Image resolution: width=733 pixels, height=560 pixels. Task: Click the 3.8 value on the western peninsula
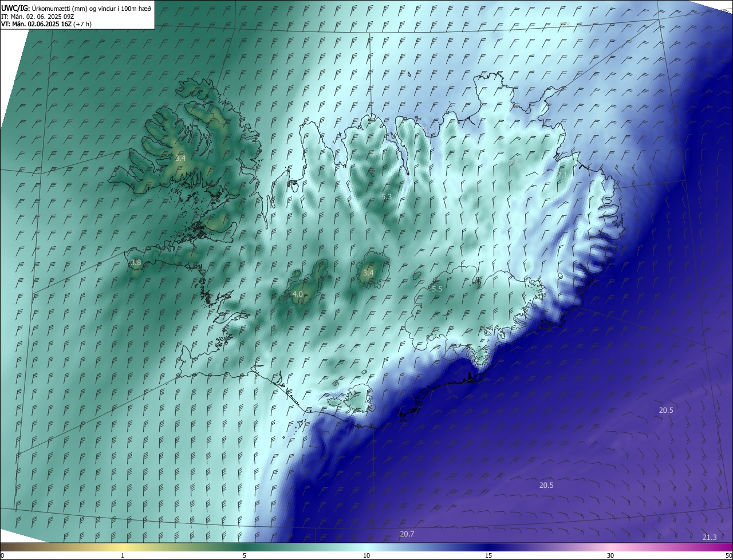pyautogui.click(x=136, y=263)
